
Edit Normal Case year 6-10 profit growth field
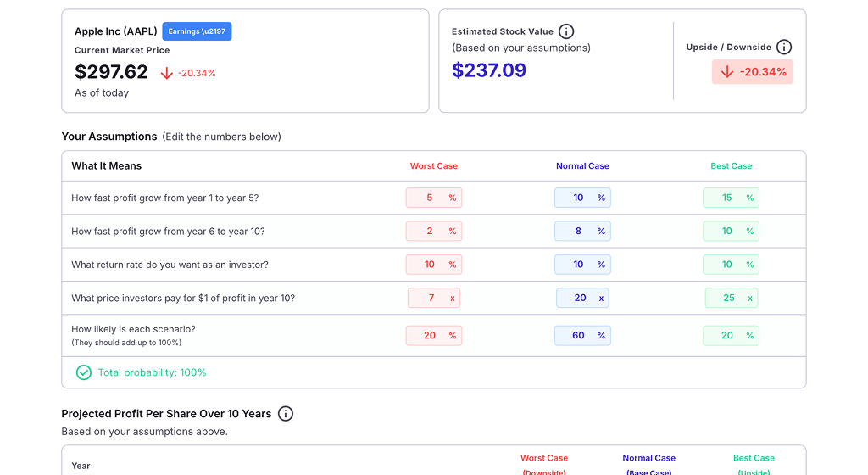click(582, 231)
